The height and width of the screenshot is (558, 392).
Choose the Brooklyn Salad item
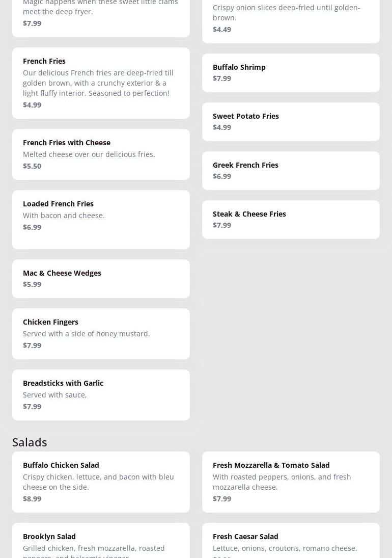pos(101,541)
